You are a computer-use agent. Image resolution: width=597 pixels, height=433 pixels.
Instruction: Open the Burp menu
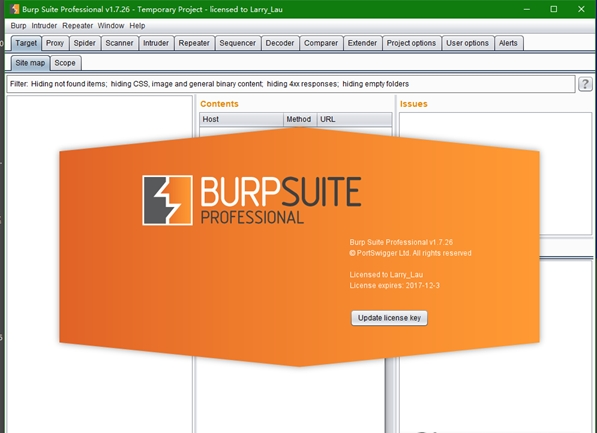point(18,26)
